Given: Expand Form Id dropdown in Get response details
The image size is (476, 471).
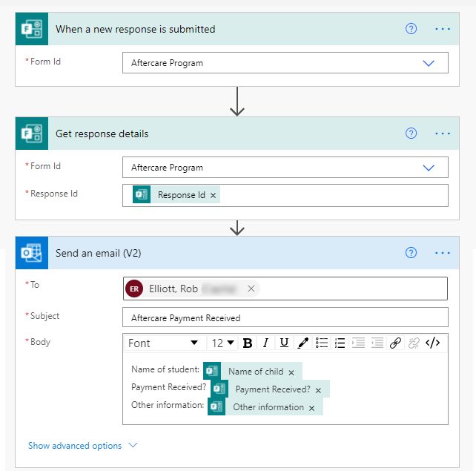Looking at the screenshot, I should click(429, 168).
